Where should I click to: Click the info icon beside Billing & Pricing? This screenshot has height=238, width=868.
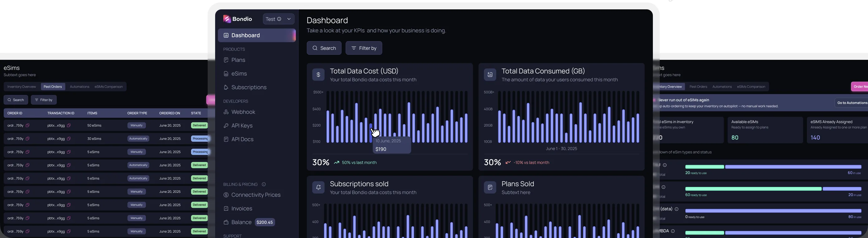point(264,184)
